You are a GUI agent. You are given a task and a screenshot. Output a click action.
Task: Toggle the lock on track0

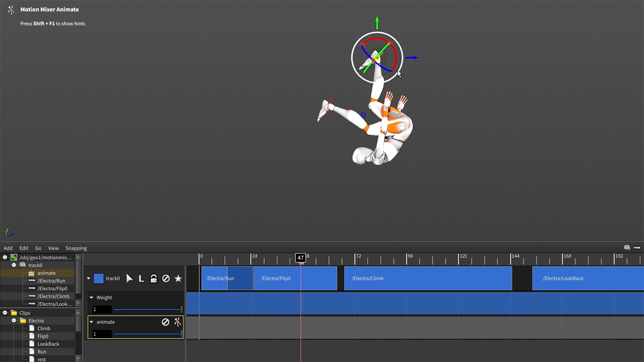153,279
